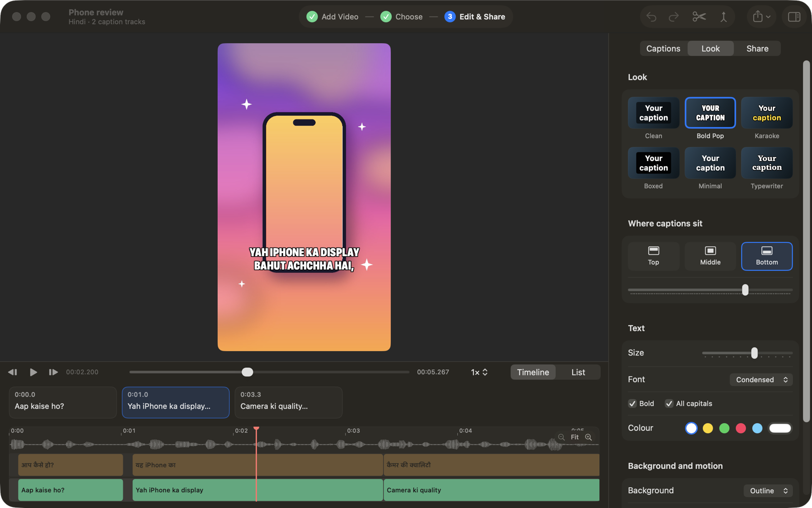Screen dimensions: 812x508
Task: Select the green Camera ki quality timeline clip
Action: pyautogui.click(x=491, y=490)
